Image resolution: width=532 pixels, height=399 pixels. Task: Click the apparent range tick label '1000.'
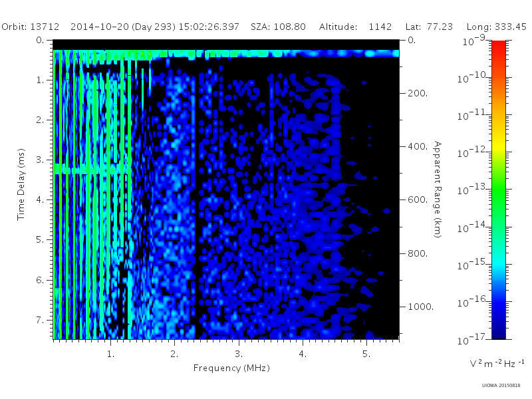point(421,307)
